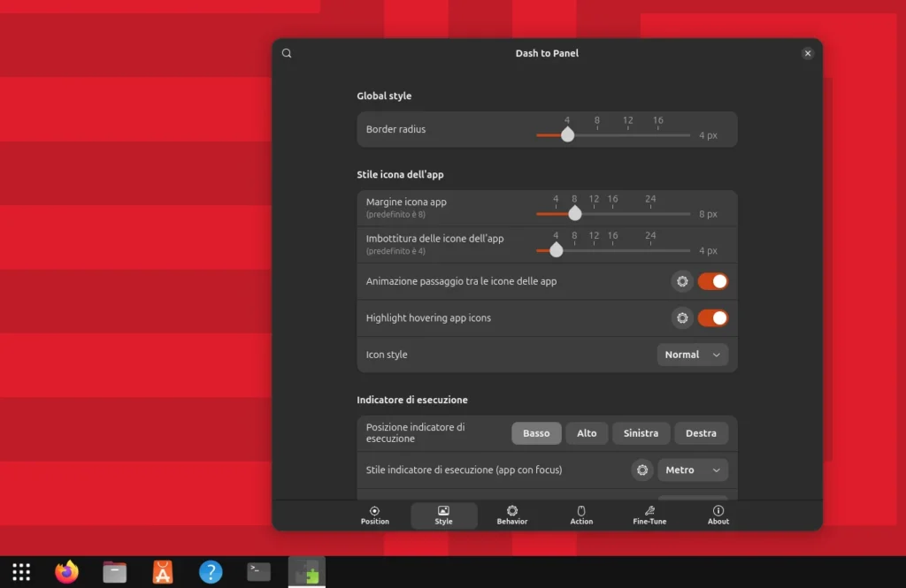Launch App Center from the dock

point(162,571)
